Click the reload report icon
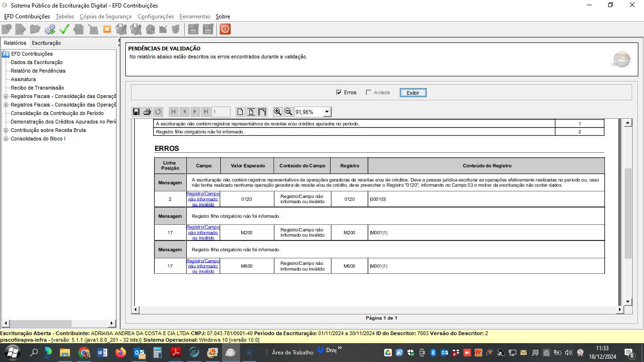Screen dimensions: 644x362 [158, 112]
